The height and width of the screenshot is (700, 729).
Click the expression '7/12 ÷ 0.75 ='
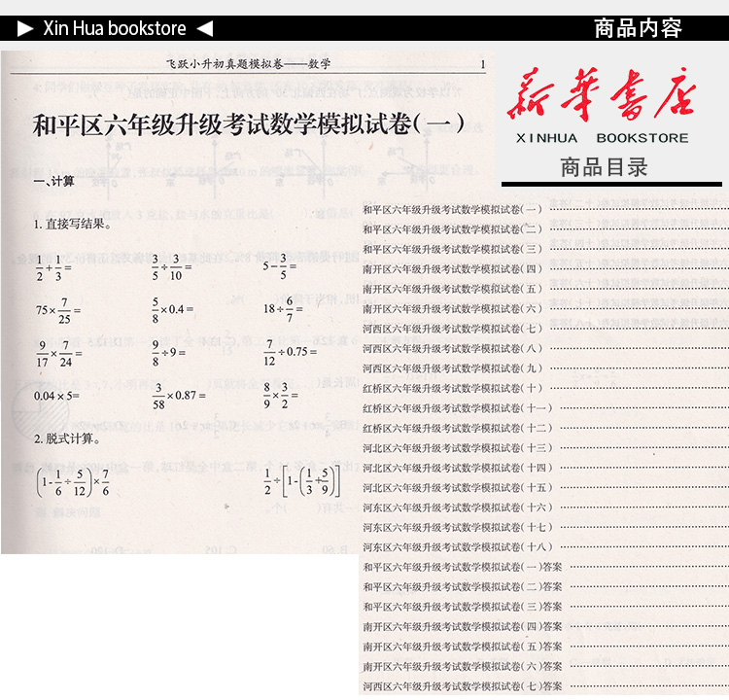coord(291,352)
